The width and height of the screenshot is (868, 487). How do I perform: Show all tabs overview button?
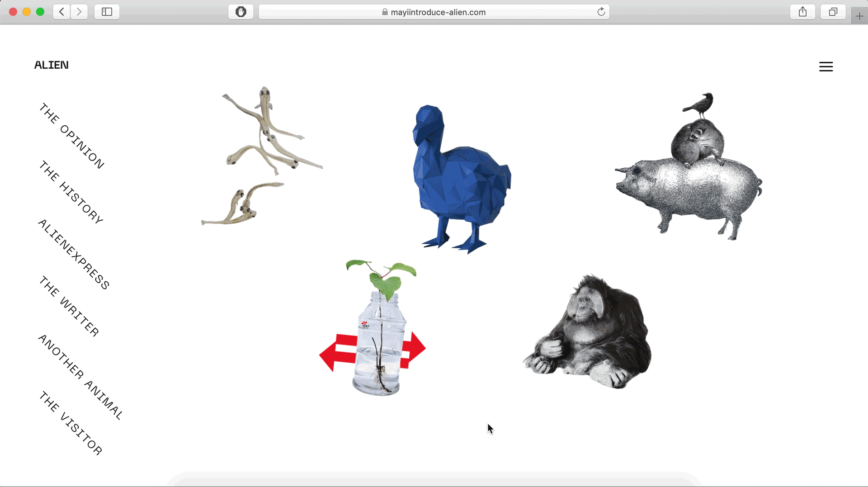coord(833,12)
